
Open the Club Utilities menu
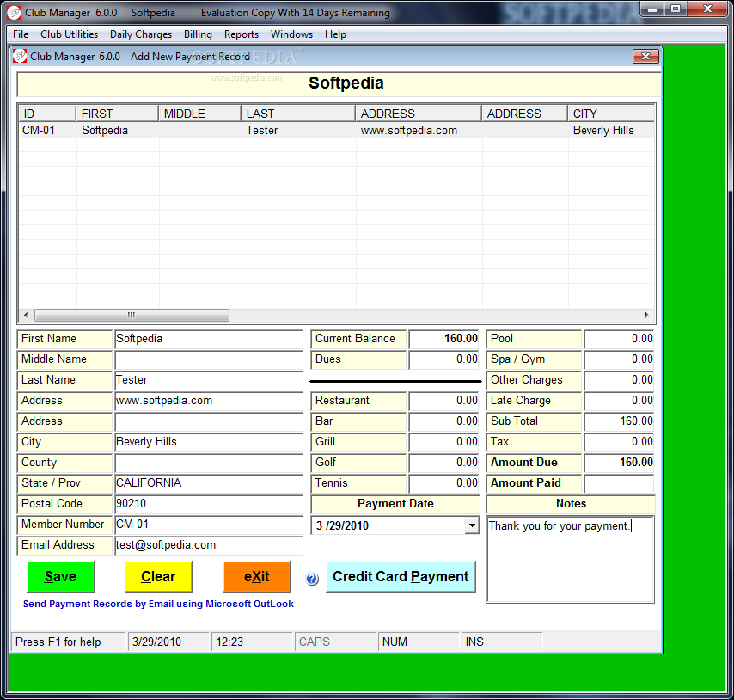pyautogui.click(x=70, y=34)
